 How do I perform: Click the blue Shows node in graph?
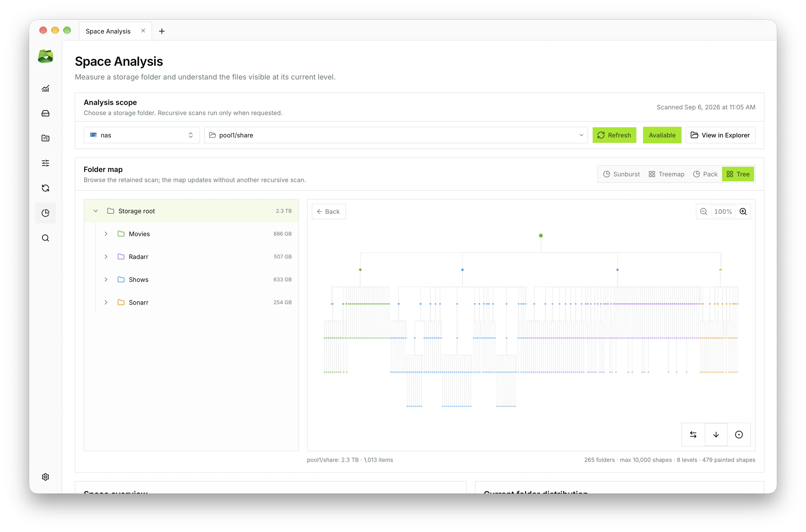point(463,270)
